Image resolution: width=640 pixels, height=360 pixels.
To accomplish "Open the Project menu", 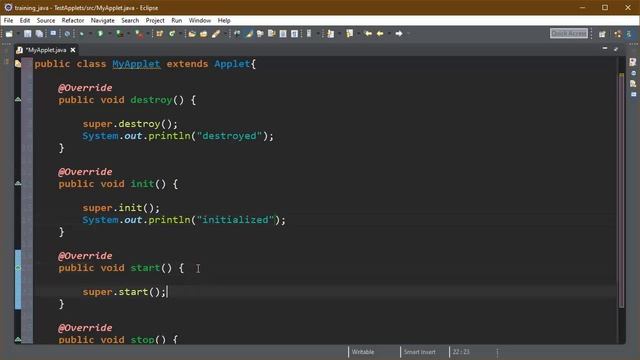I will 155,20.
